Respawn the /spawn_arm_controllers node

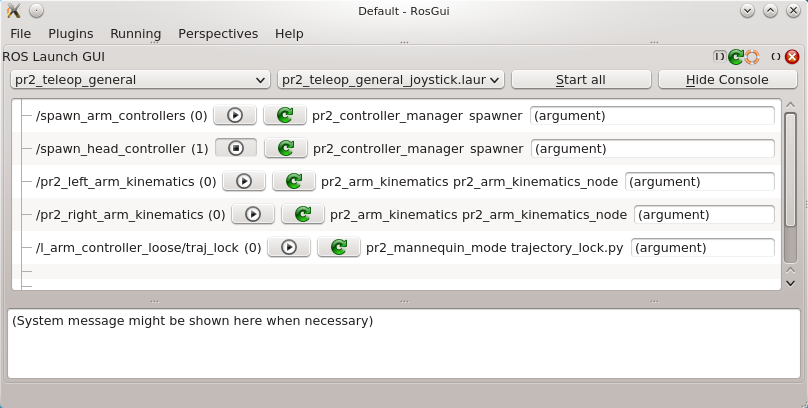[x=284, y=116]
